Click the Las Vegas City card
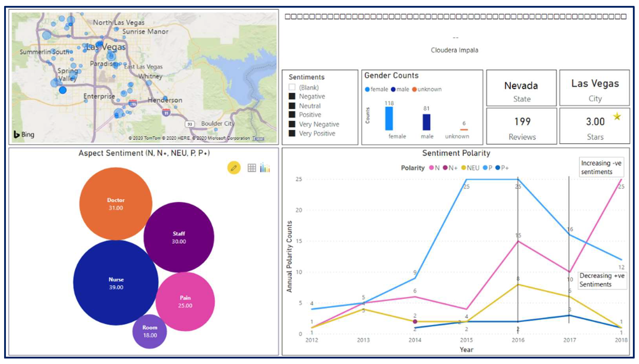 tap(595, 88)
